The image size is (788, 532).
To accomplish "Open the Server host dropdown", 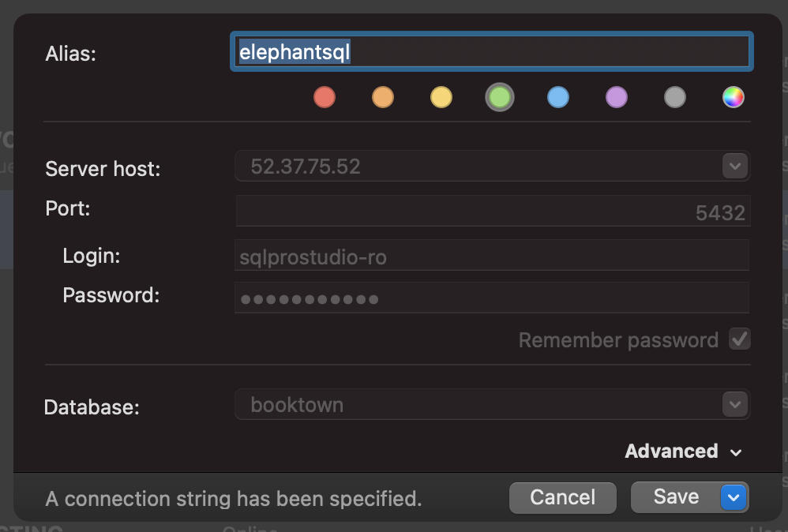I will (734, 166).
